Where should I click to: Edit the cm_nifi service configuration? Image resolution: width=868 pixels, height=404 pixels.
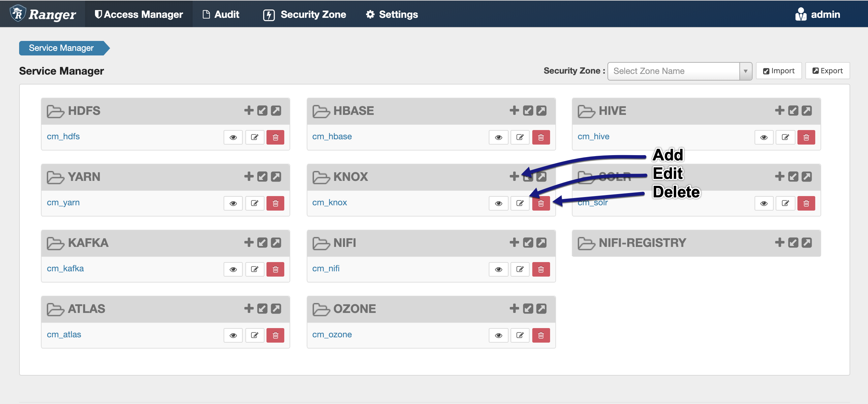(x=520, y=269)
